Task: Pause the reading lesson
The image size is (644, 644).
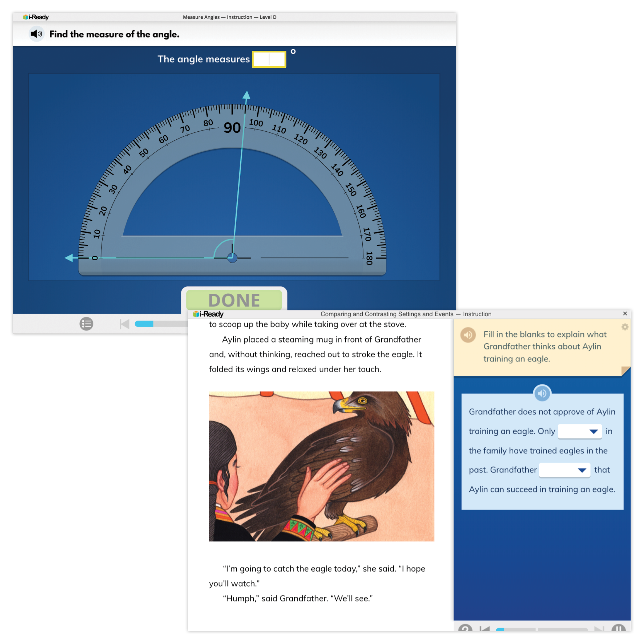Action: pos(619,628)
